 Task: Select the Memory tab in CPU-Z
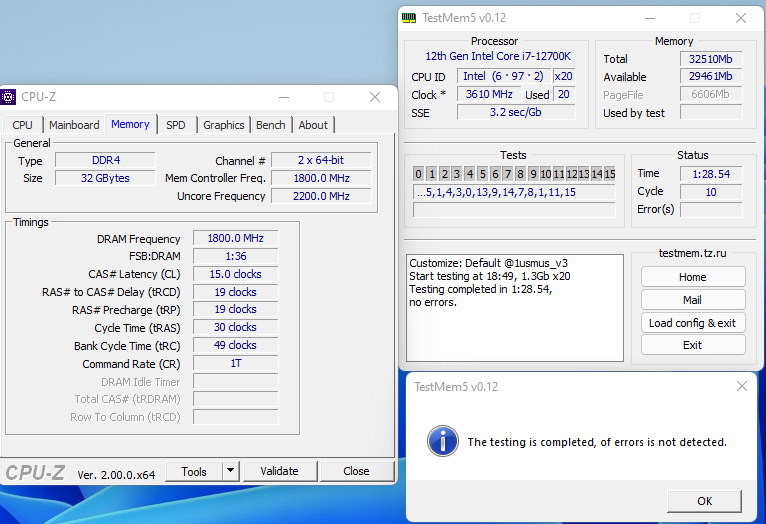[130, 124]
